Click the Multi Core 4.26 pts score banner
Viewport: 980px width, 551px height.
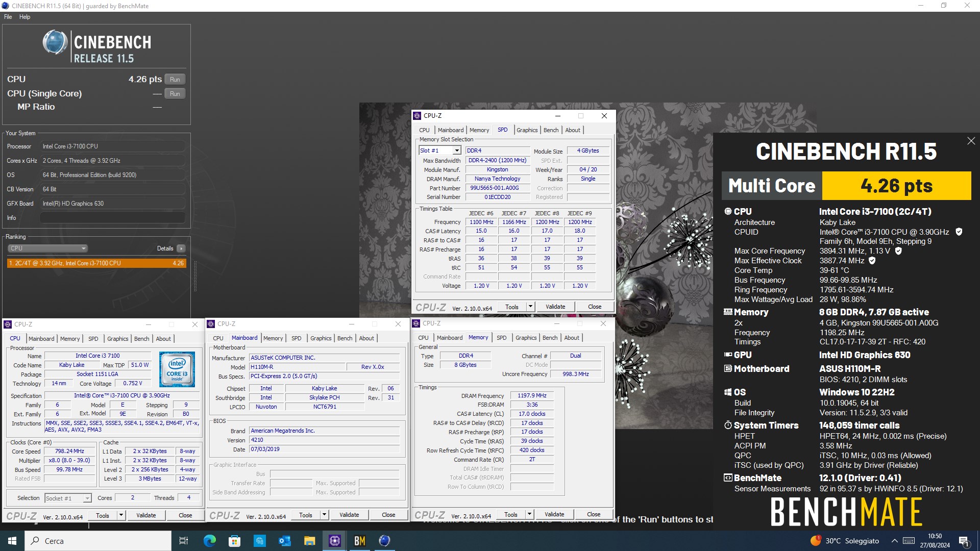click(x=846, y=186)
